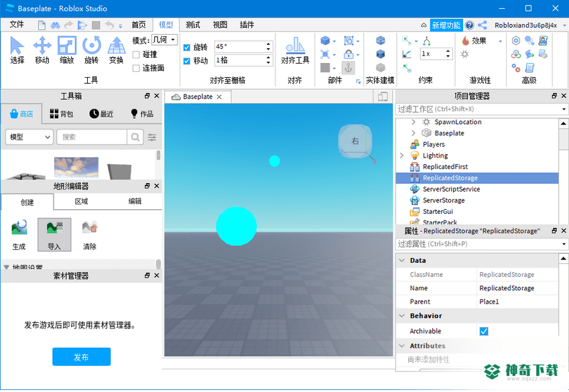
Task: Open the 模式 几何 dropdown
Action: coord(165,40)
